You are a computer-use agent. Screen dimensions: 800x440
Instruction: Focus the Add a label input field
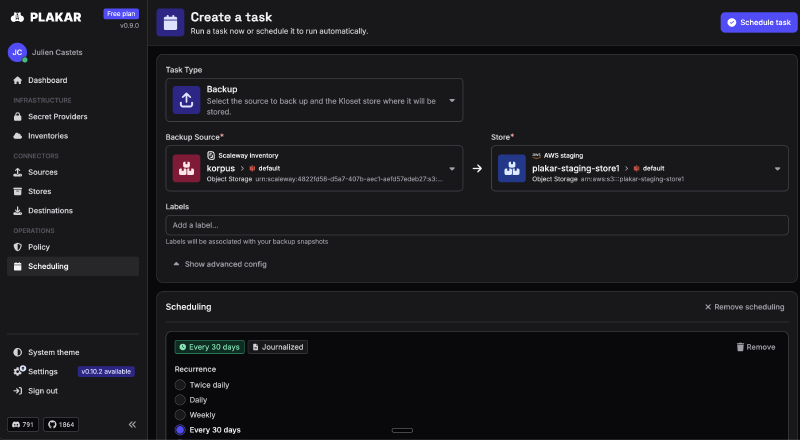[x=477, y=225]
